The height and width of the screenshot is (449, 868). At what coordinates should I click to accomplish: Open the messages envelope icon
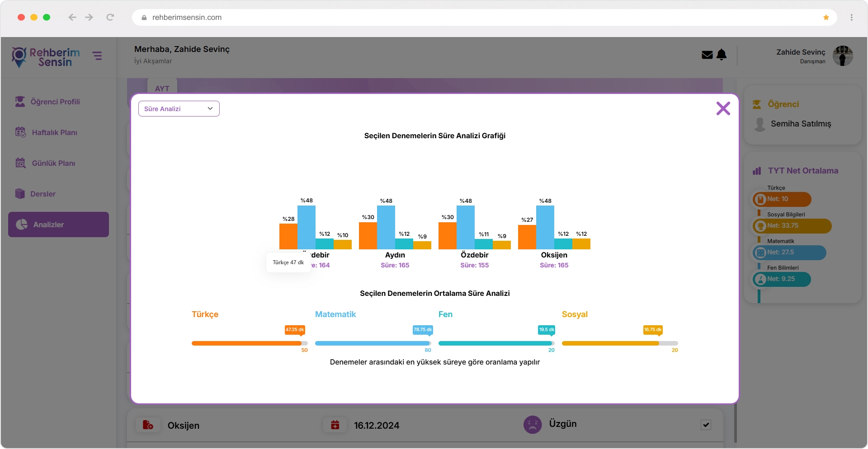[x=707, y=55]
